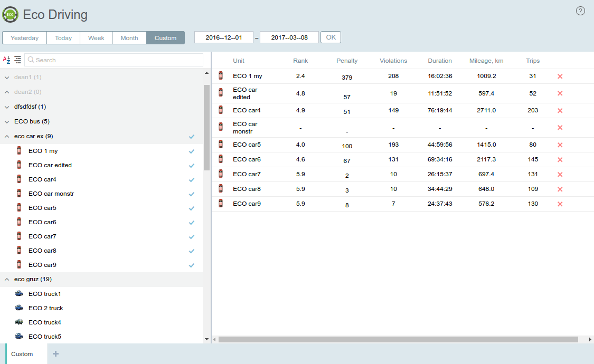Sort table by Penalty column header
The width and height of the screenshot is (594, 364).
coord(347,61)
